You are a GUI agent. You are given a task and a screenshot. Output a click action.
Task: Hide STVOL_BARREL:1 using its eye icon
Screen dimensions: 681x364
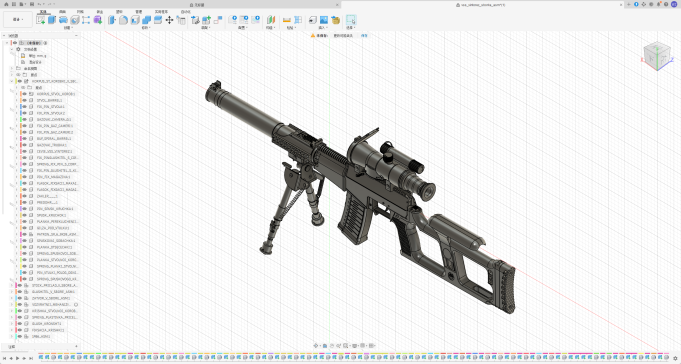click(x=25, y=100)
